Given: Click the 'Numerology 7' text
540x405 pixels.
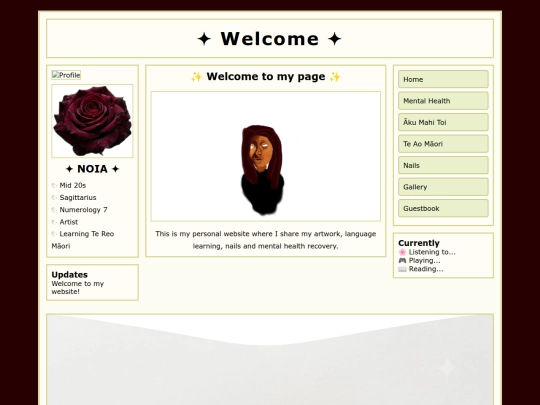Looking at the screenshot, I should (x=83, y=210).
